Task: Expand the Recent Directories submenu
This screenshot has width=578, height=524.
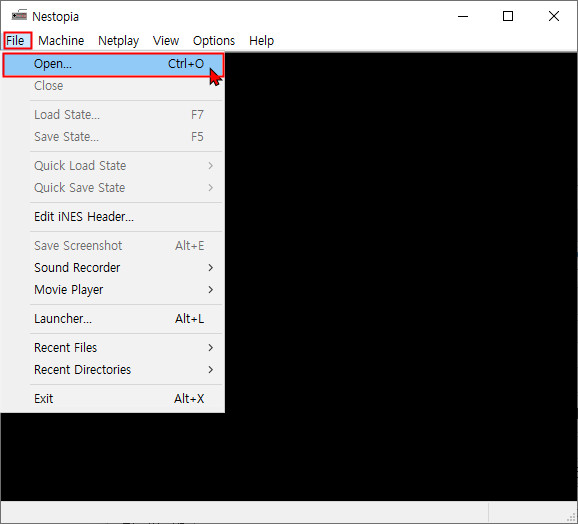Action: [113, 370]
